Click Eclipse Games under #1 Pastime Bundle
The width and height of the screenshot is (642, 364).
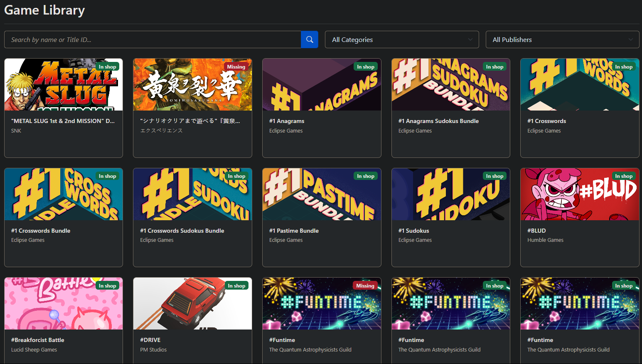[x=286, y=240]
